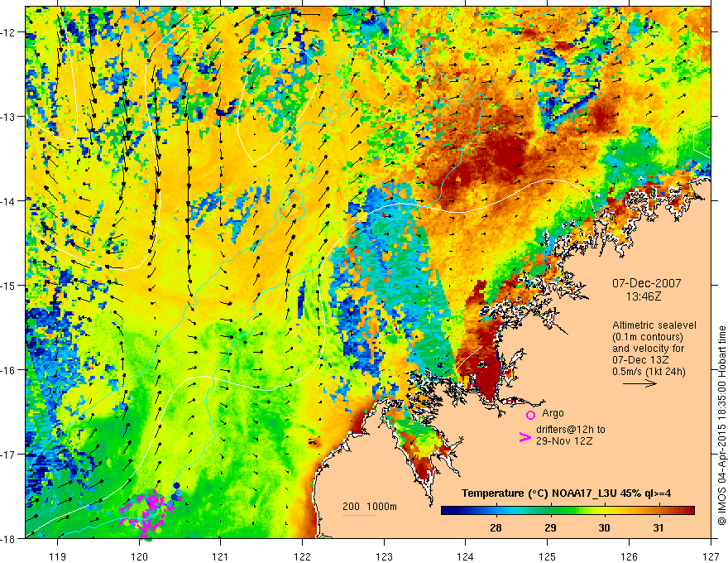Click longitude axis label 120
The width and height of the screenshot is (728, 563).
click(139, 556)
